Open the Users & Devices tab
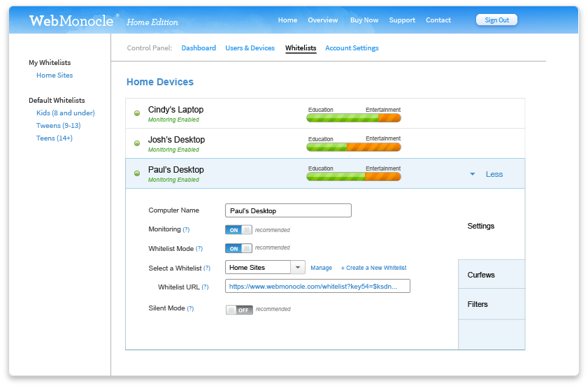Viewport: 588px width, 388px height. pyautogui.click(x=250, y=48)
